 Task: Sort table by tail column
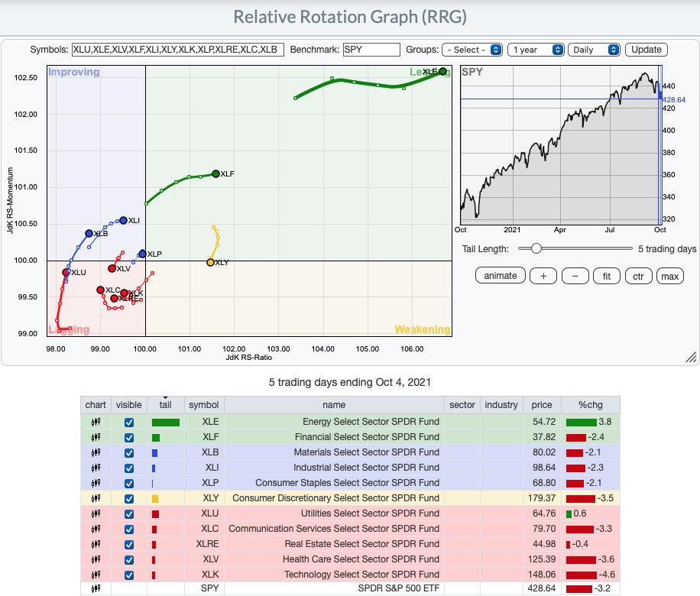pos(165,405)
